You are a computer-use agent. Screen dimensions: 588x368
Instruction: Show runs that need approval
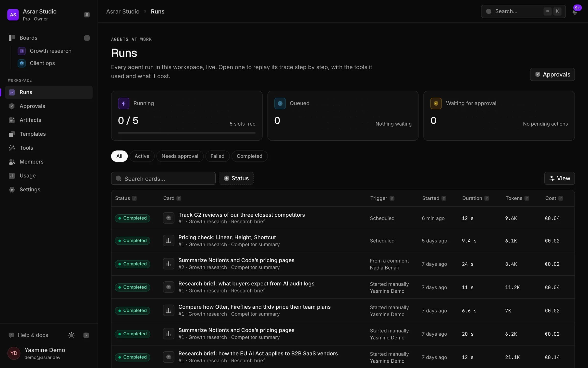click(180, 156)
